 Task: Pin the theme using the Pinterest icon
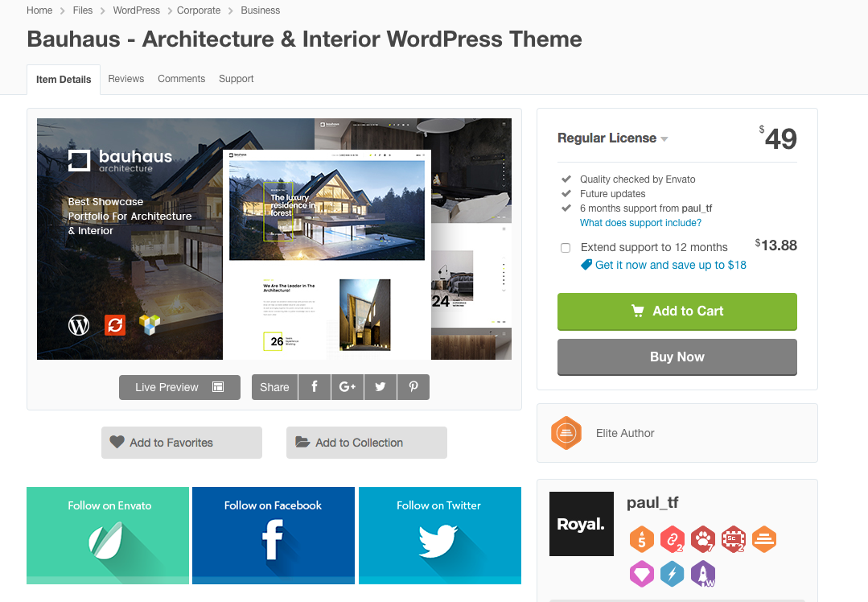[x=413, y=387]
